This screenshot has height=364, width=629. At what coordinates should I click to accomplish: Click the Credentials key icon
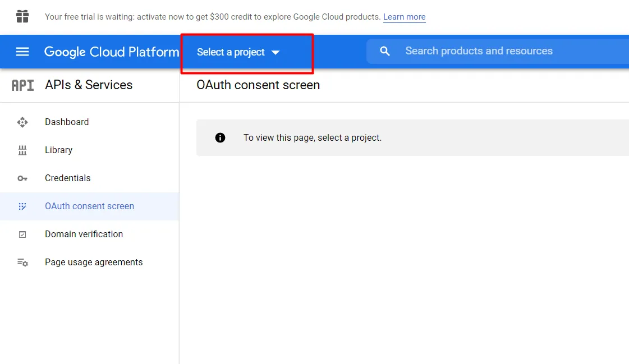22,178
